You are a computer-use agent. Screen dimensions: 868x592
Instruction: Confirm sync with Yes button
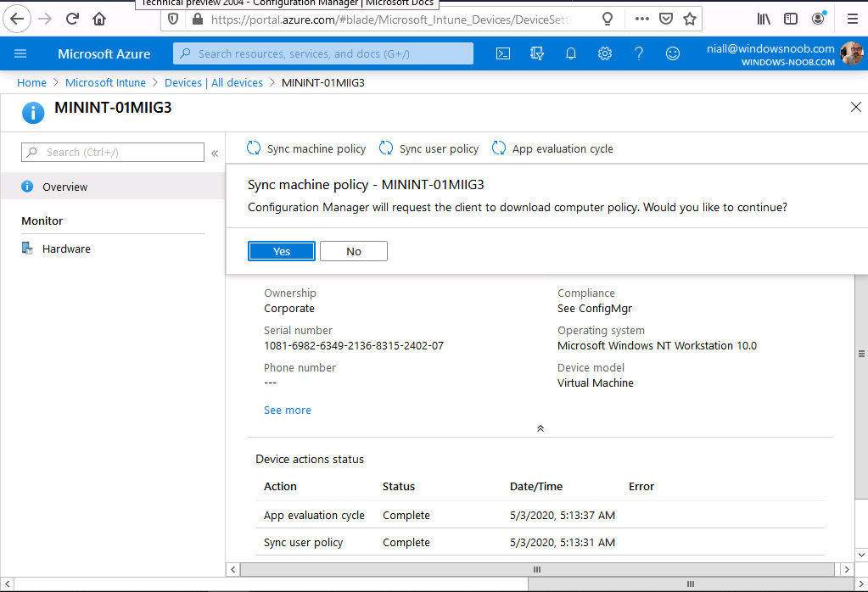coord(281,251)
